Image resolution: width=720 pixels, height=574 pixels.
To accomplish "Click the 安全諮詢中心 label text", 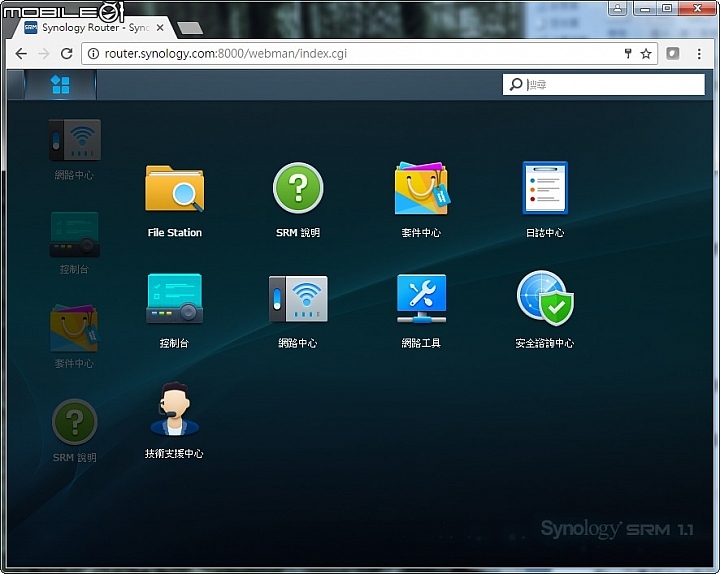I will (x=545, y=343).
